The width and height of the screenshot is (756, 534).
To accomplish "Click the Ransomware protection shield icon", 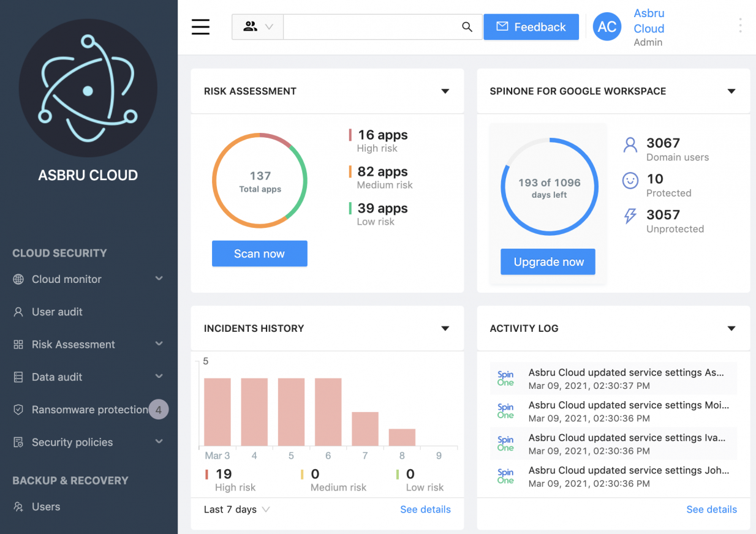I will [x=18, y=410].
